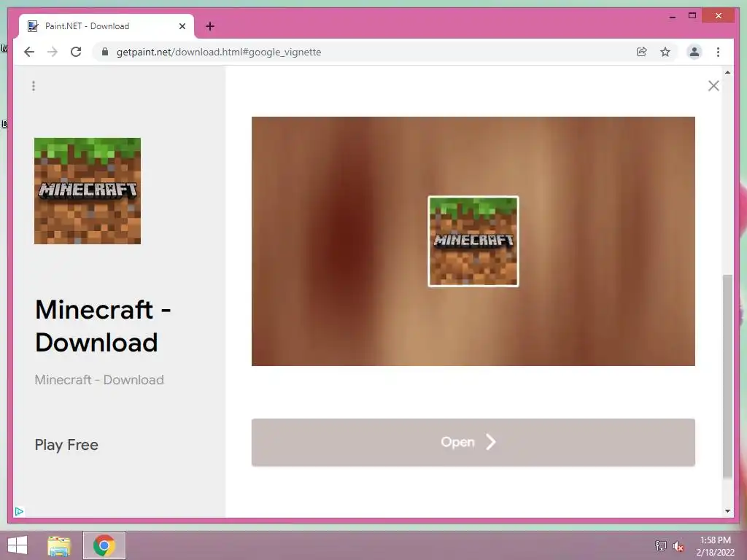The height and width of the screenshot is (560, 747).
Task: Click the muted volume tray icon
Action: tap(678, 546)
